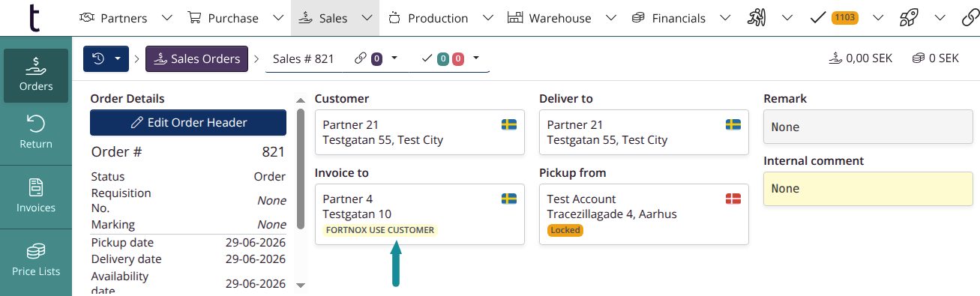Select the Invoice to Partner 4 card
980x296 pixels.
419,214
